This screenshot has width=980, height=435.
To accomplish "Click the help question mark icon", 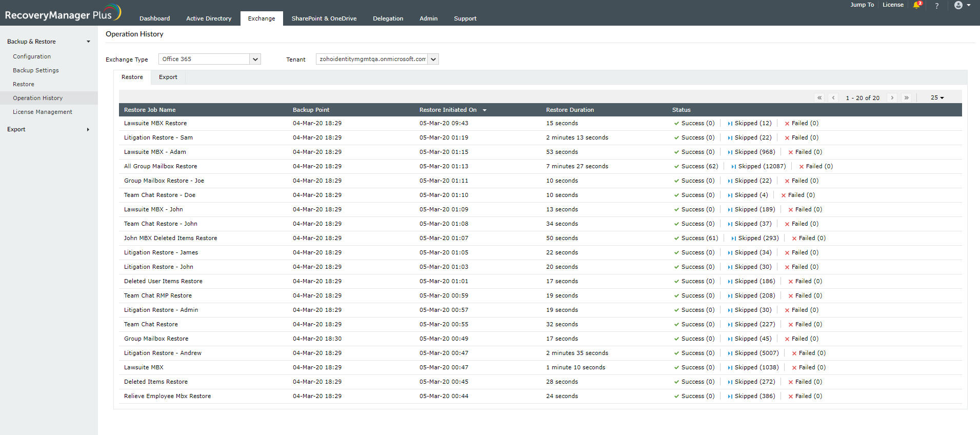I will coord(937,6).
